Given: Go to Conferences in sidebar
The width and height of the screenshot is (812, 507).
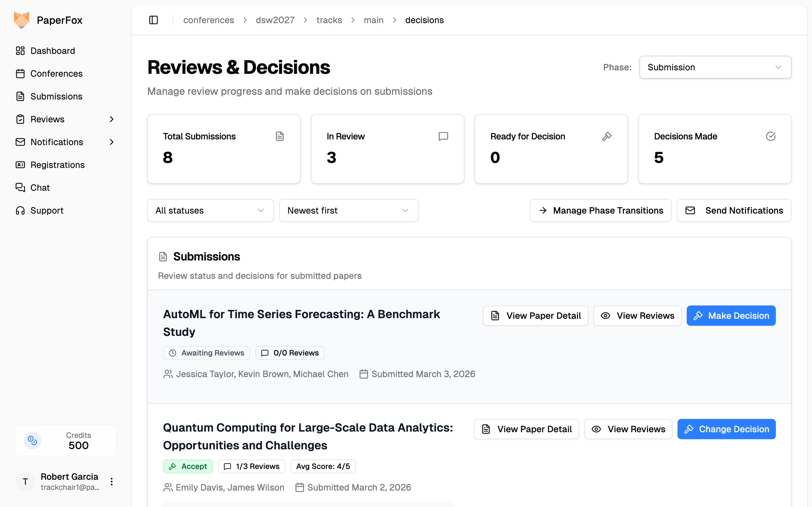Looking at the screenshot, I should tap(56, 74).
